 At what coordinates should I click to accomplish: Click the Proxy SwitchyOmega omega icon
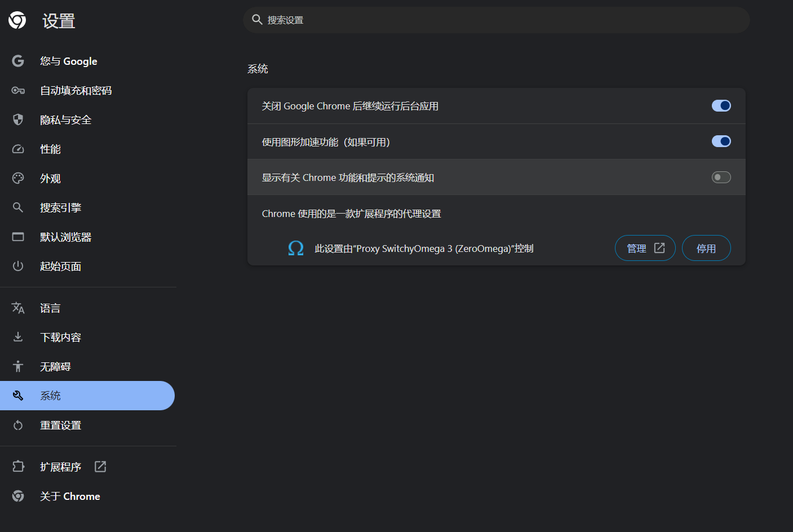tap(296, 248)
